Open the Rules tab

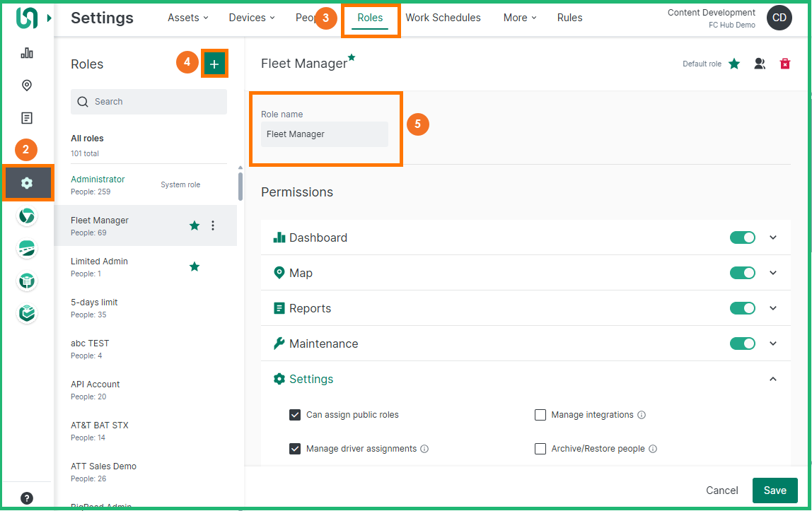tap(569, 18)
